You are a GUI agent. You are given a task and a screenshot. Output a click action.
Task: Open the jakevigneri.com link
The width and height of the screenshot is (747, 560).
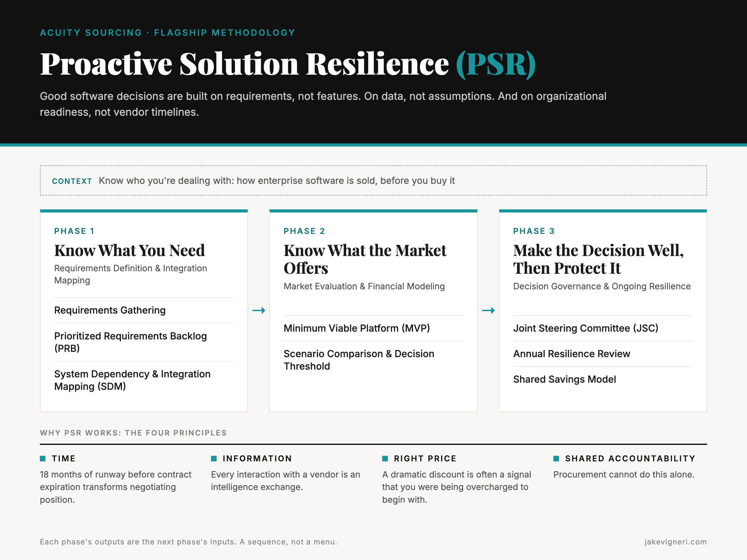pyautogui.click(x=675, y=542)
